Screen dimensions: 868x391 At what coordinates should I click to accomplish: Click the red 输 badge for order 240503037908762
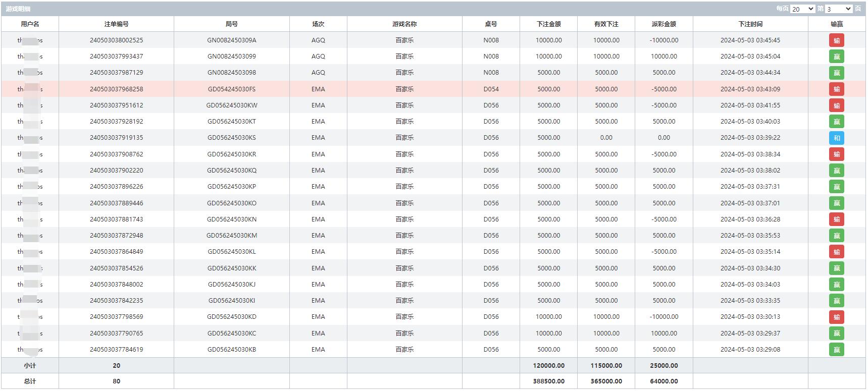pos(836,154)
